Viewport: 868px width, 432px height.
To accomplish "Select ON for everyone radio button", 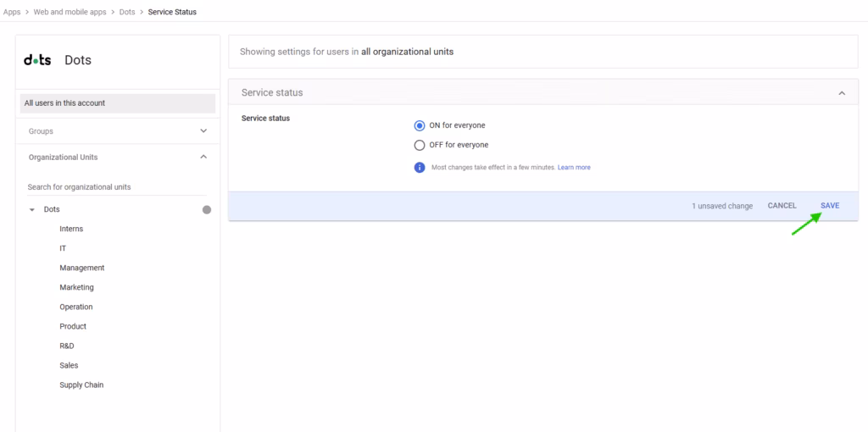I will [419, 125].
